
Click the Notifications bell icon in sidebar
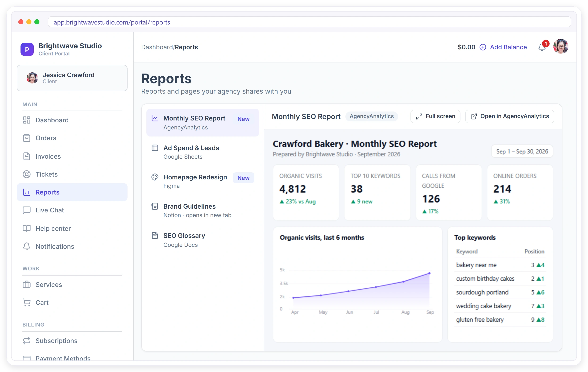pyautogui.click(x=27, y=247)
